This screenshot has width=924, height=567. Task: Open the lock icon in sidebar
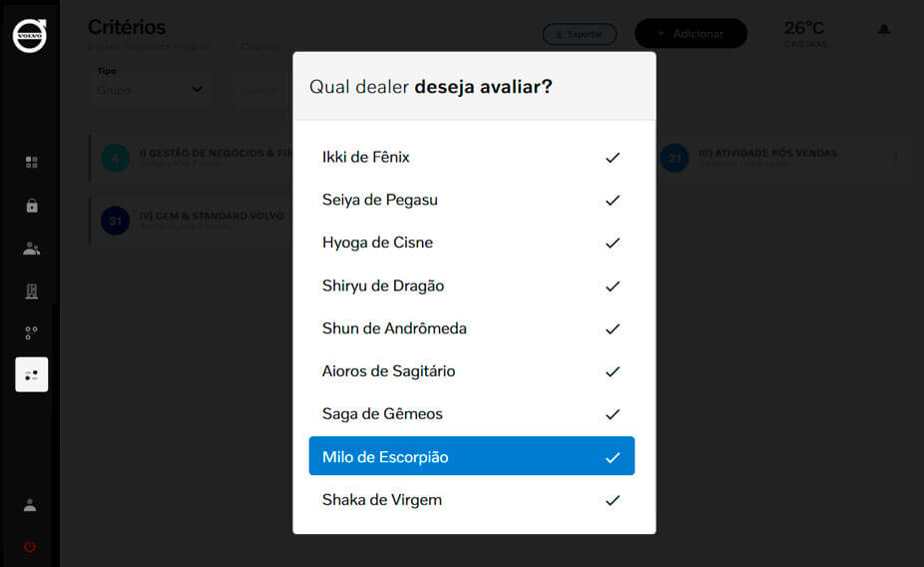point(32,206)
